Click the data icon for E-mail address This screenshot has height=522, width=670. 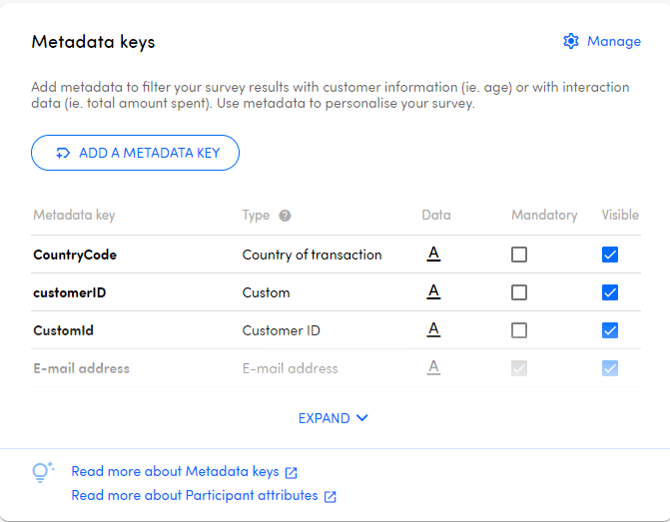pos(434,368)
